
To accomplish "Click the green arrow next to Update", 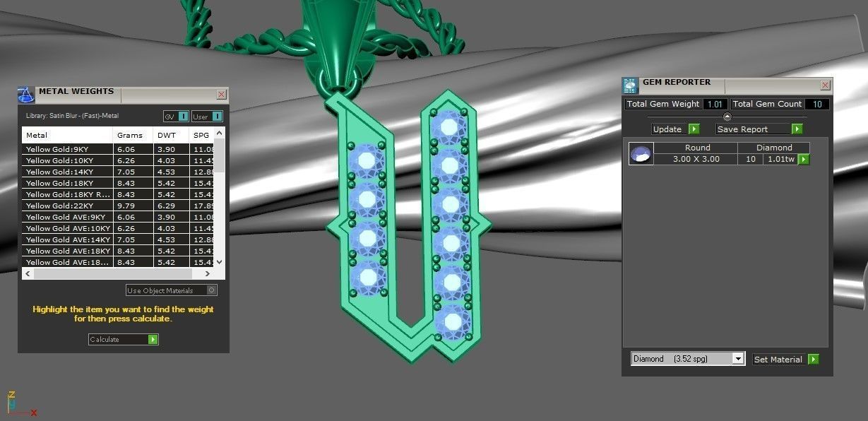I will [694, 129].
